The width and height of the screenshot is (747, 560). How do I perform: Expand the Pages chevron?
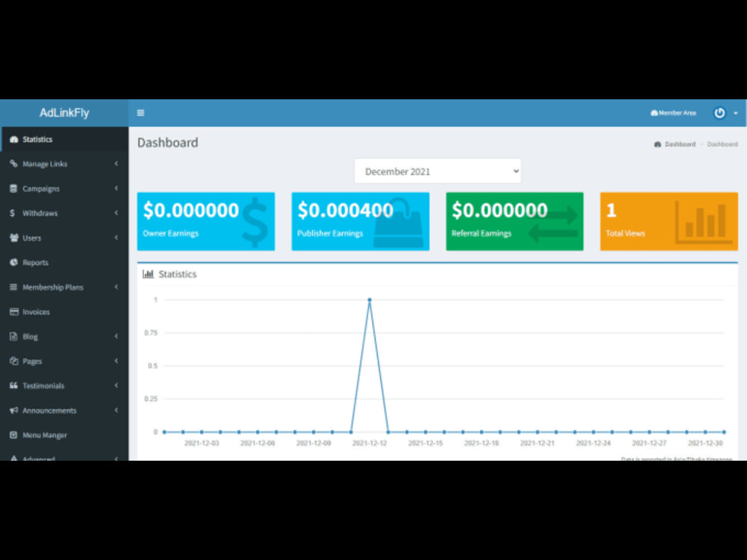(x=117, y=361)
